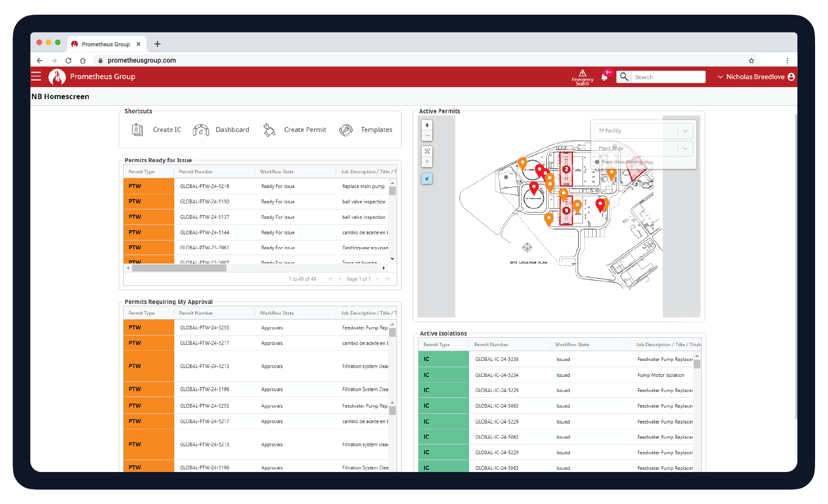Image resolution: width=828 pixels, height=504 pixels.
Task: Expand the chevron beside Nicholas Breedlove
Action: coord(720,76)
